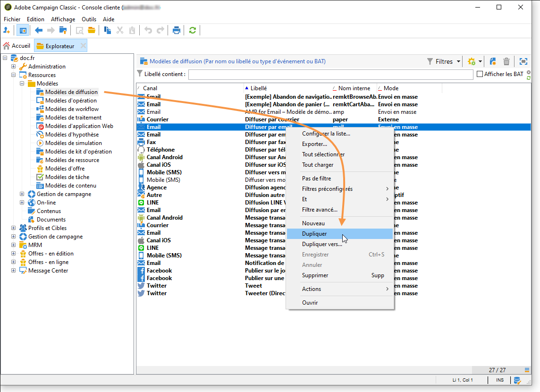The height and width of the screenshot is (392, 540).
Task: Click the trash delete icon in list toolbar
Action: pos(506,61)
